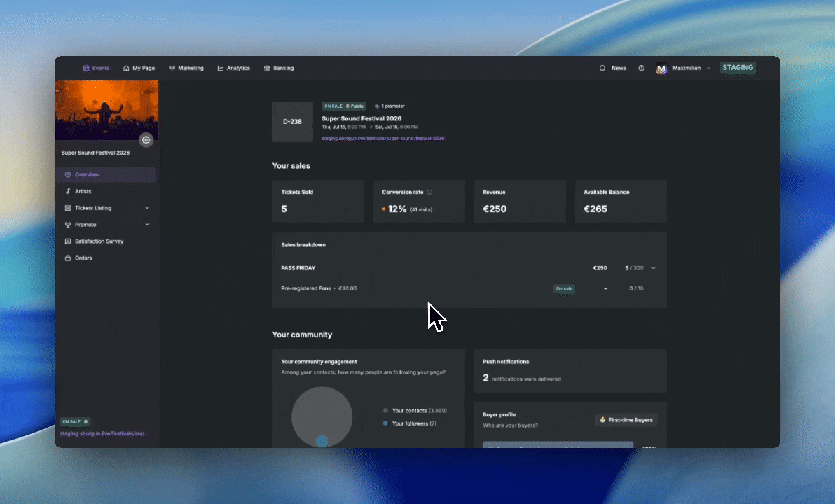Collapse the PASS FRIDAY row chevron

pos(654,268)
